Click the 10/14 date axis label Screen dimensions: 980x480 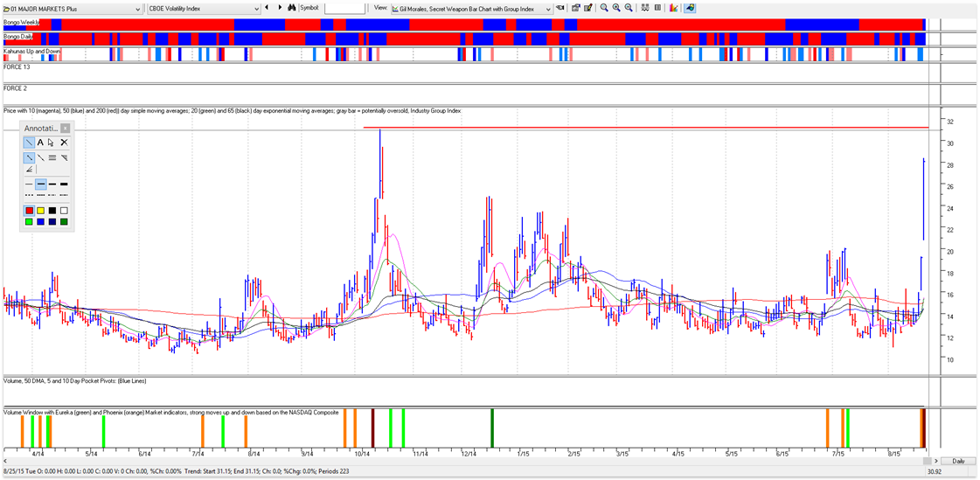pyautogui.click(x=362, y=453)
